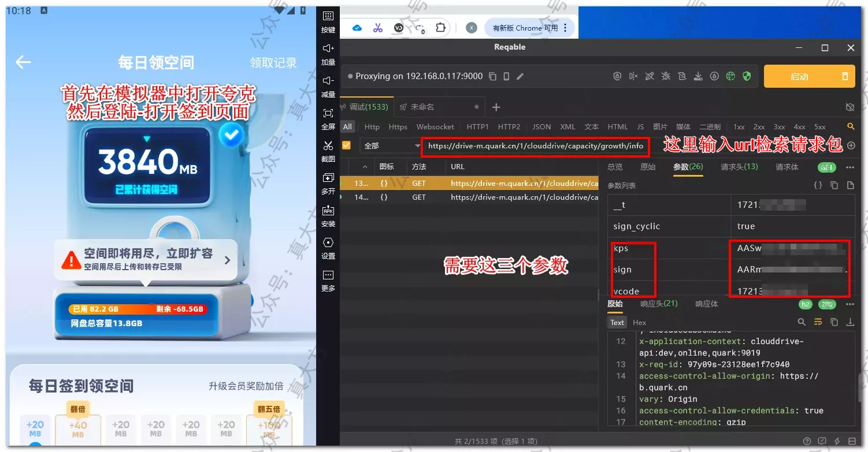This screenshot has height=452, width=868.
Task: Click the orange 启动 button
Action: (x=799, y=76)
